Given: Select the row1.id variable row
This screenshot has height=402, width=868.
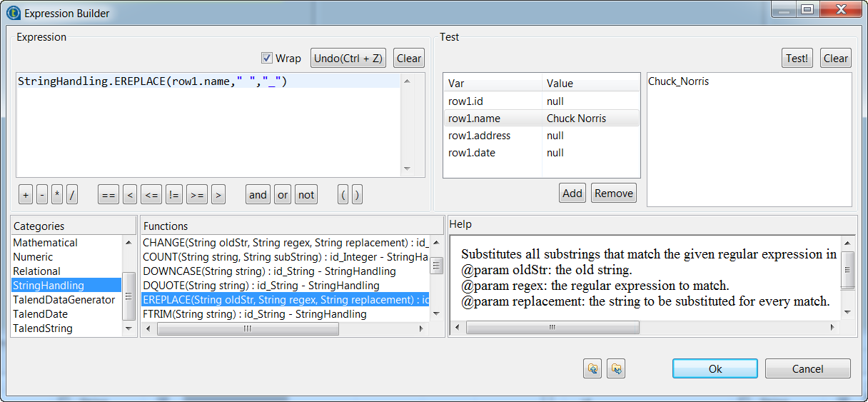Looking at the screenshot, I should 541,101.
